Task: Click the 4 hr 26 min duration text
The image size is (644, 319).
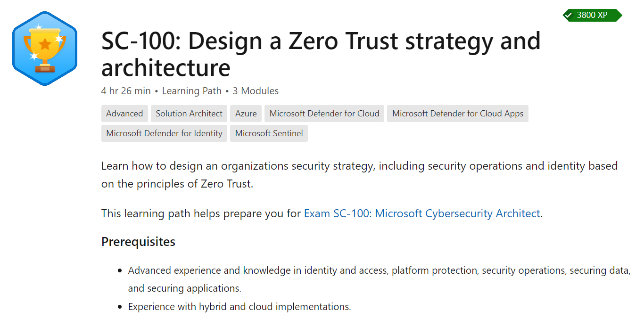Action: click(x=126, y=91)
